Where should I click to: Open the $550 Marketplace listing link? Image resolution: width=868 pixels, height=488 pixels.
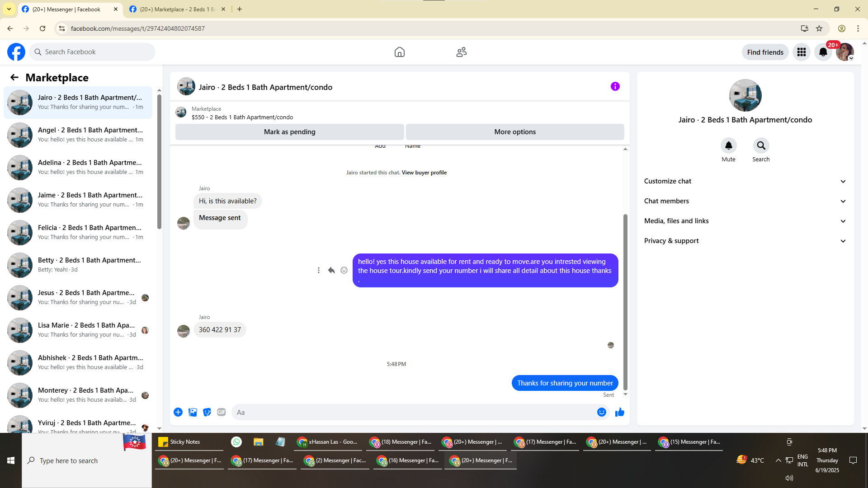coord(242,117)
